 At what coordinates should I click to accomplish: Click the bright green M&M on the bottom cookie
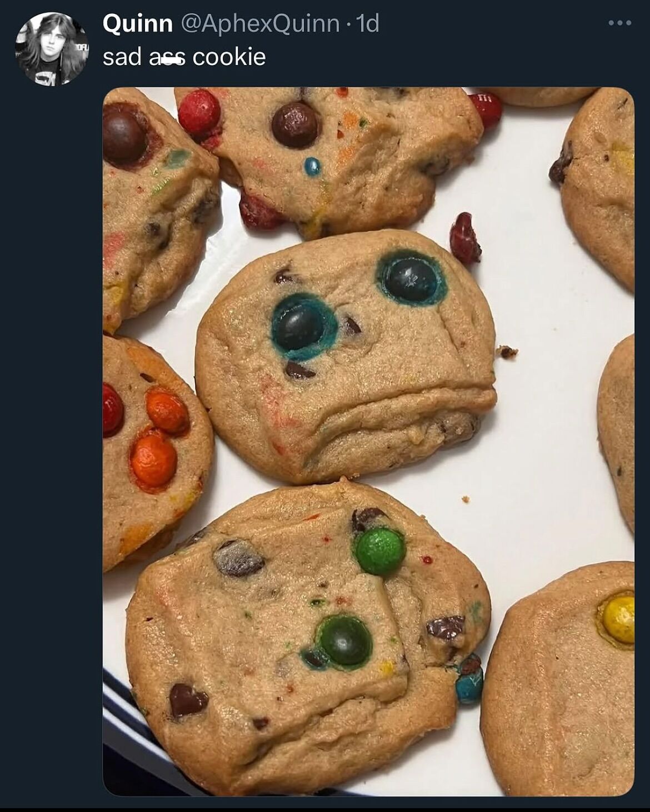point(380,550)
